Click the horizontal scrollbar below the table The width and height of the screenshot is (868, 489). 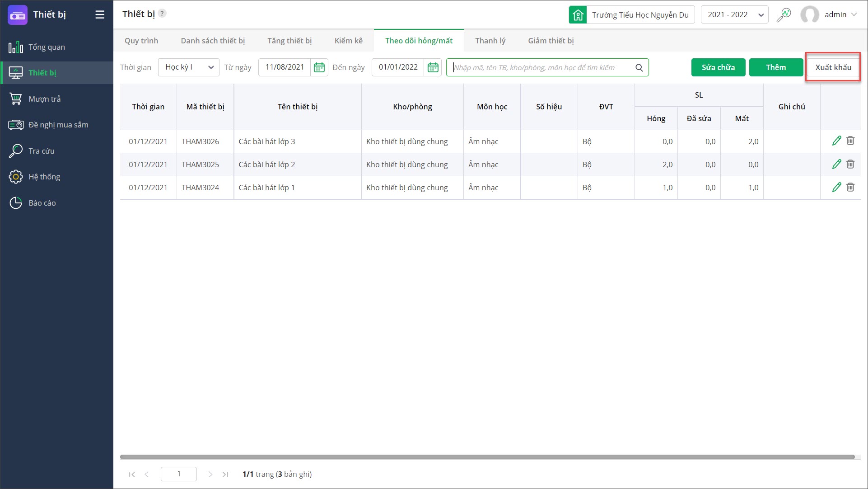coord(487,457)
